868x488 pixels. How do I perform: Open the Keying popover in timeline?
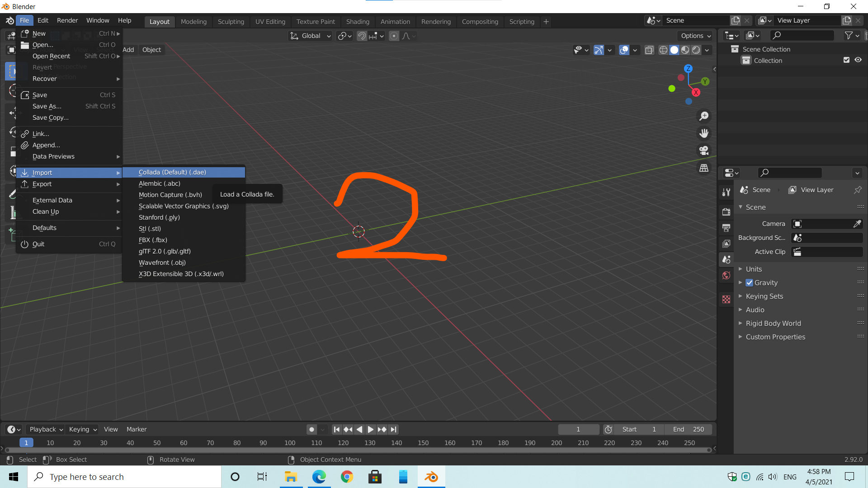(82, 429)
